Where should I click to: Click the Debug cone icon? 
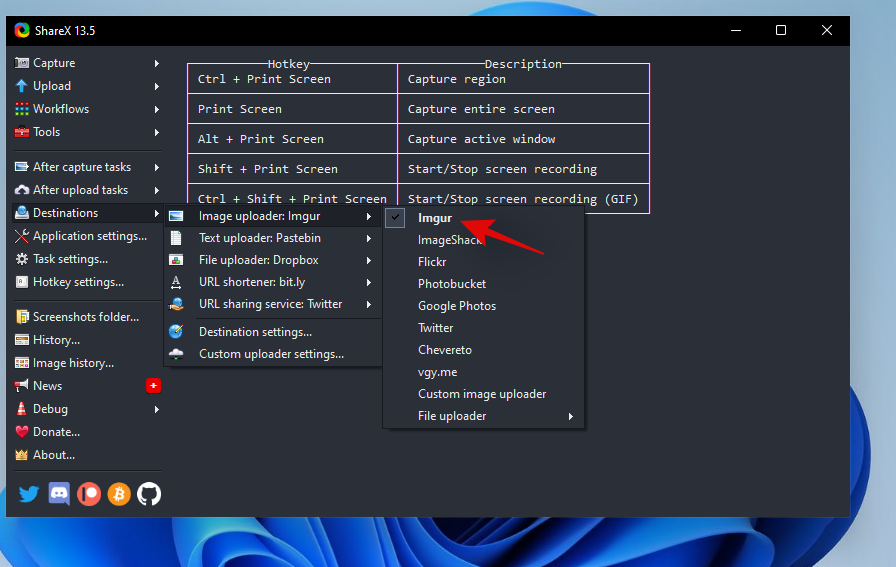click(x=22, y=409)
